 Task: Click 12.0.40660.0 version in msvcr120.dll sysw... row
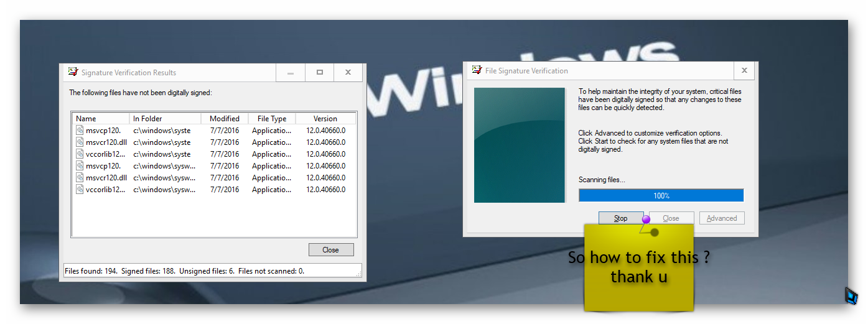click(325, 178)
